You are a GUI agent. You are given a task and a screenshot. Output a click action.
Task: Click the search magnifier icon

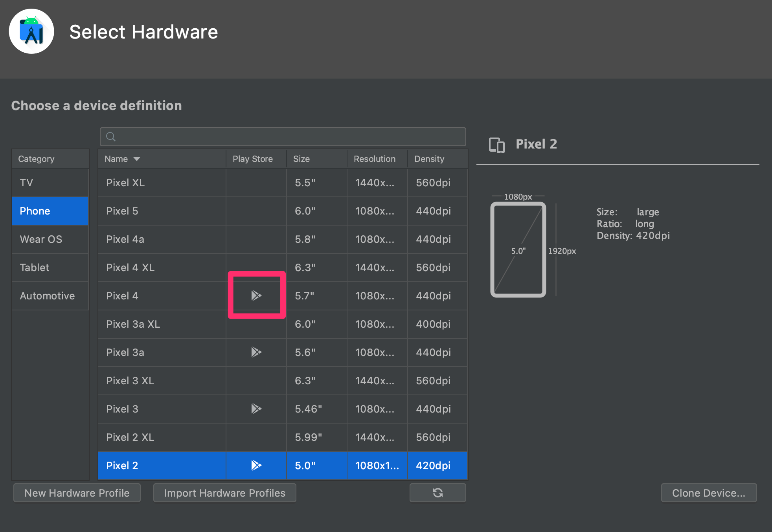click(111, 137)
